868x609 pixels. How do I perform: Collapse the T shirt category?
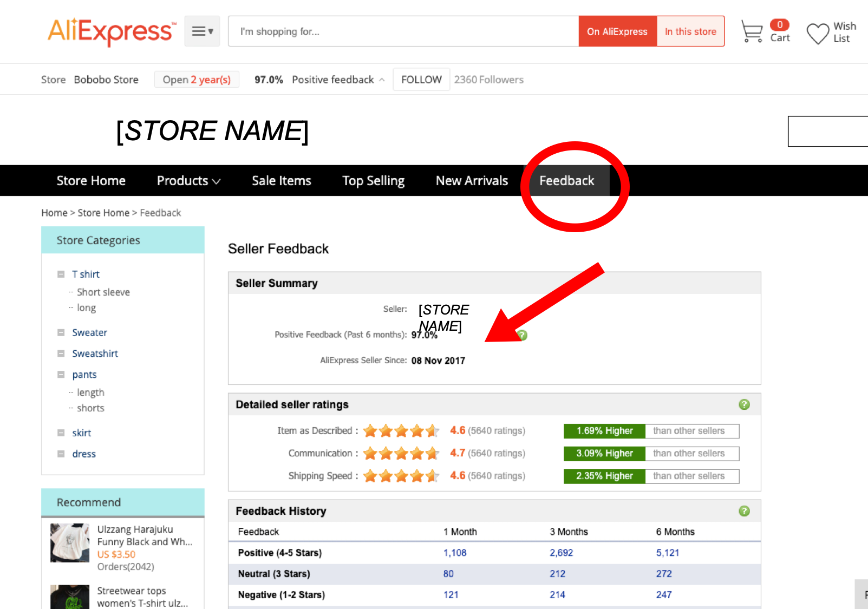61,274
